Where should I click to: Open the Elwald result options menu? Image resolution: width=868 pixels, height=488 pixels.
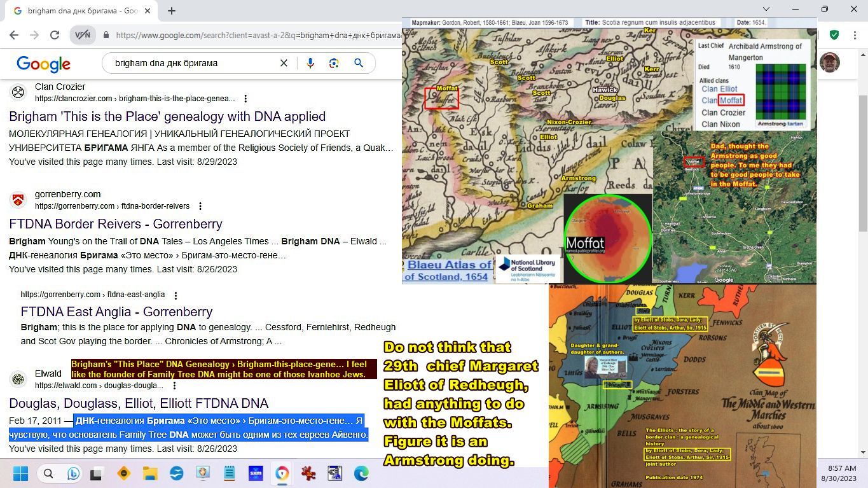(x=174, y=386)
